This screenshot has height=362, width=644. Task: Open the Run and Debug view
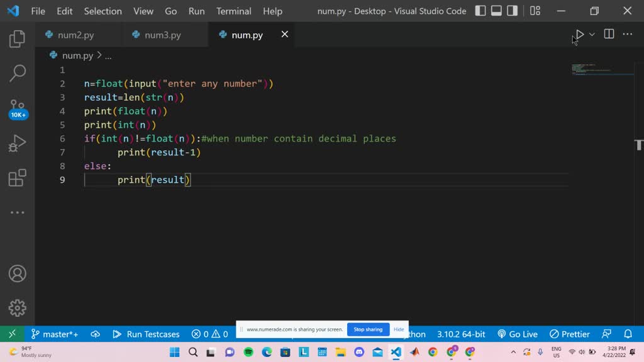16,143
